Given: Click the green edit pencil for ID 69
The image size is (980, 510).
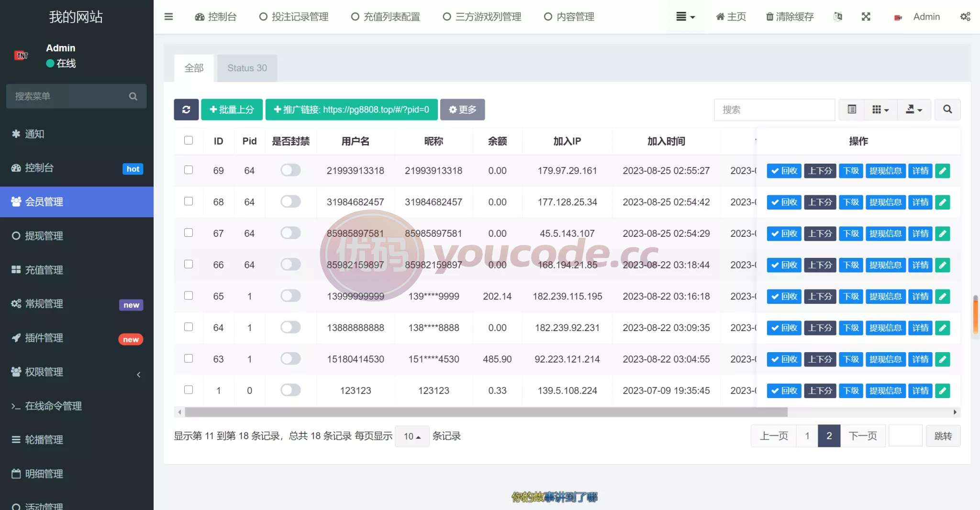Looking at the screenshot, I should pyautogui.click(x=943, y=171).
